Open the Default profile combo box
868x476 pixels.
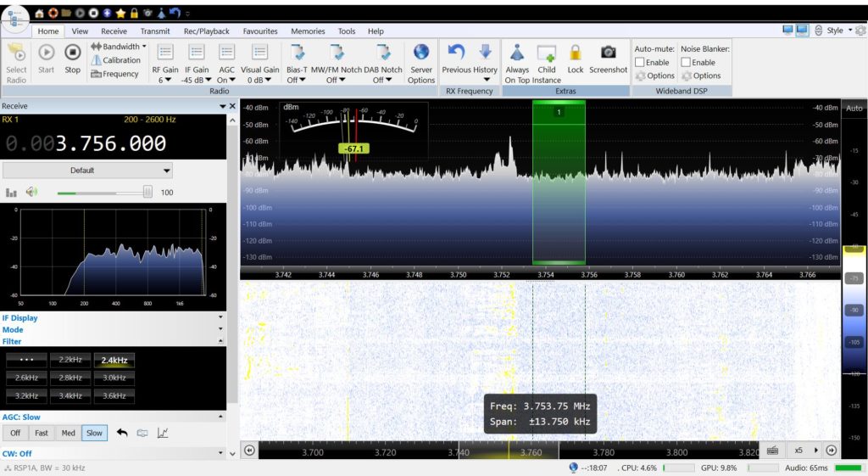pos(87,170)
